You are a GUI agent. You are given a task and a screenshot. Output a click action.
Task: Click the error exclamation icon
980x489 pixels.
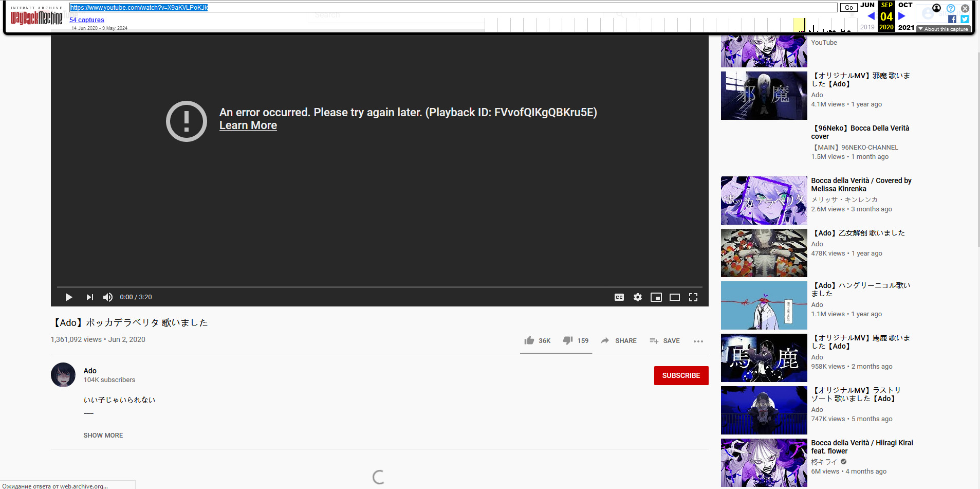(187, 121)
